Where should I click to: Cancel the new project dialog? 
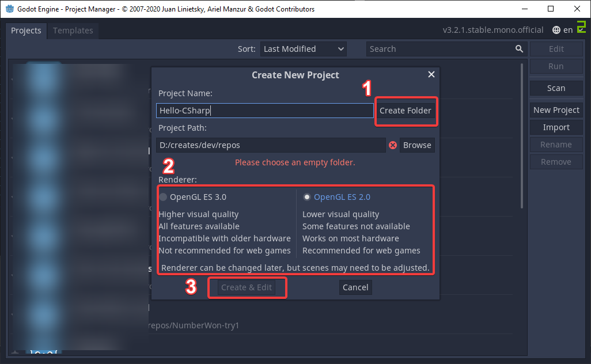tap(355, 287)
